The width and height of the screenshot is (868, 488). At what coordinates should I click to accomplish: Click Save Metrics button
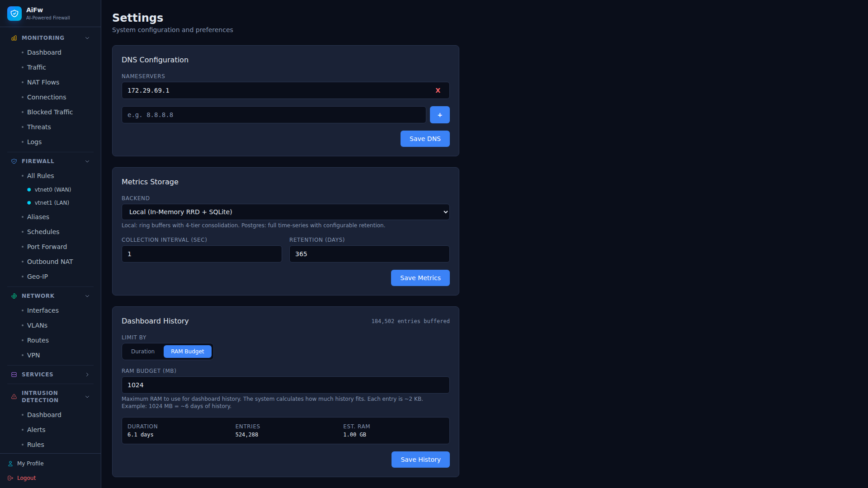[420, 278]
